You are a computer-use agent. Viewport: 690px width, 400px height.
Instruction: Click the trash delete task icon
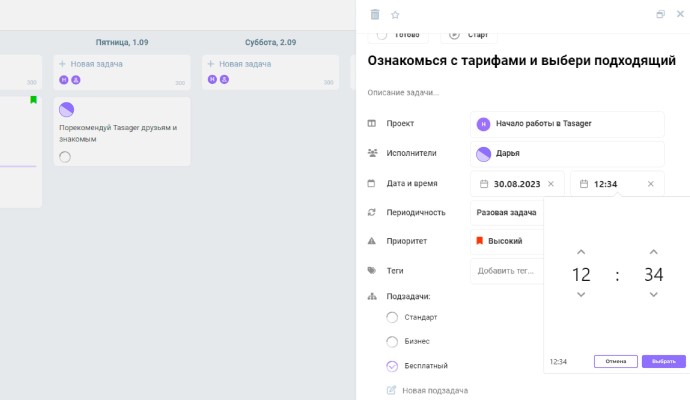375,15
